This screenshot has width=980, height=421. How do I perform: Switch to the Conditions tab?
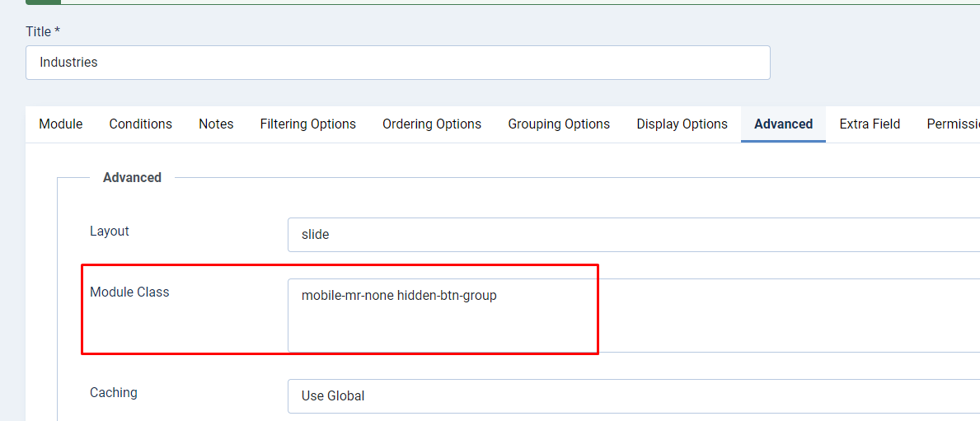[140, 124]
